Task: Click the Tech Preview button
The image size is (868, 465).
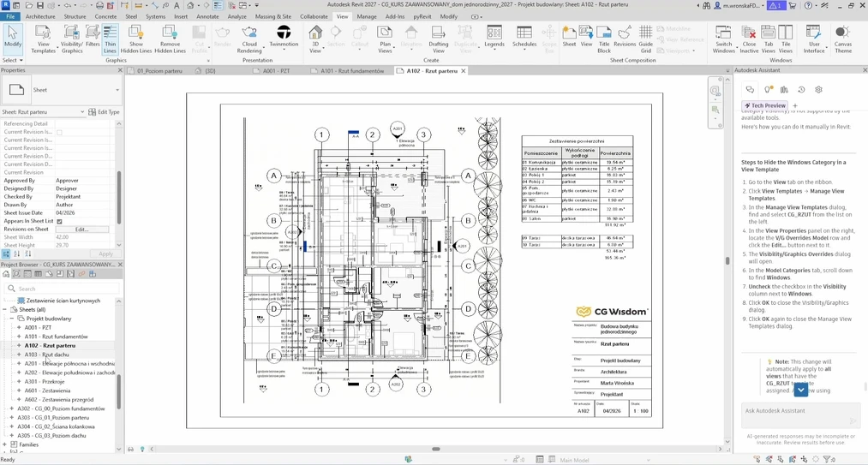Action: click(x=765, y=105)
